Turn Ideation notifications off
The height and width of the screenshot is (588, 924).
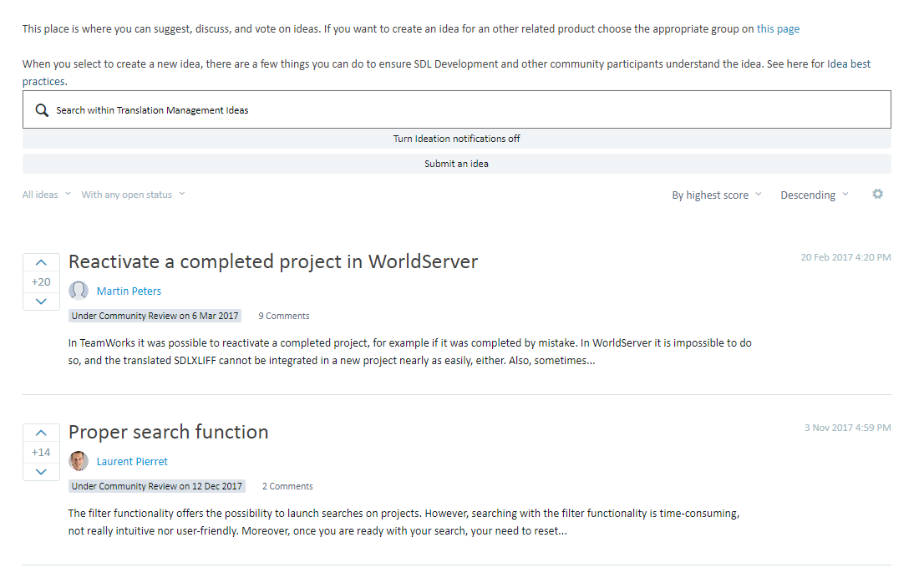[x=457, y=139]
